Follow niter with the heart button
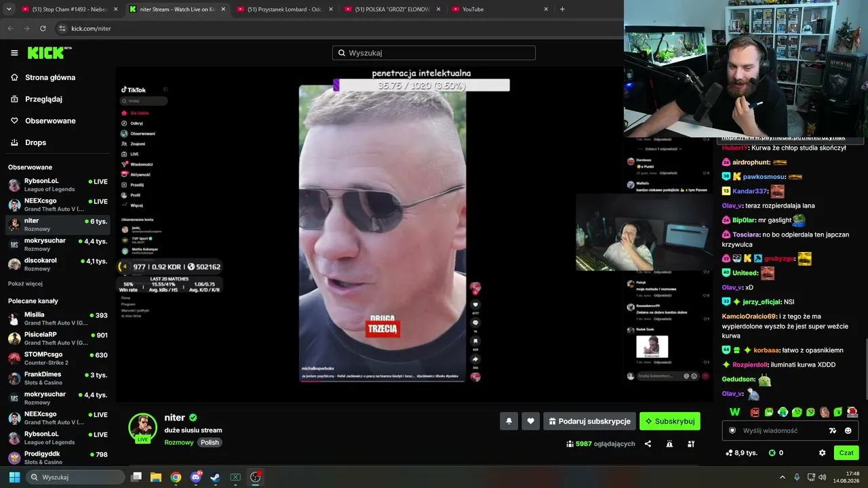The width and height of the screenshot is (868, 488). (x=530, y=421)
